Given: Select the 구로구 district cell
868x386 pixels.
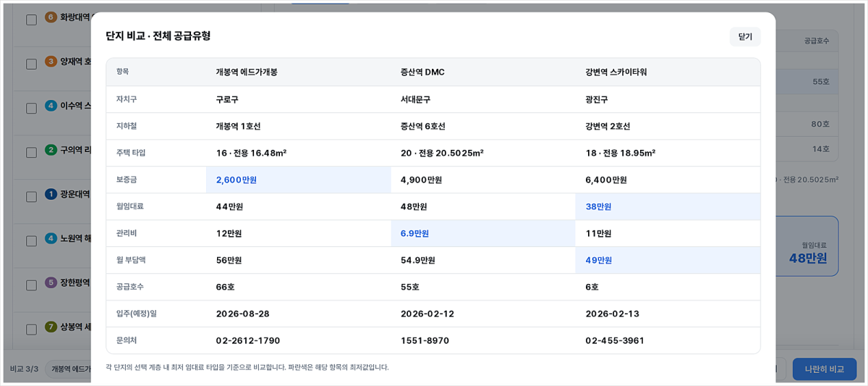Looking at the screenshot, I should point(227,99).
